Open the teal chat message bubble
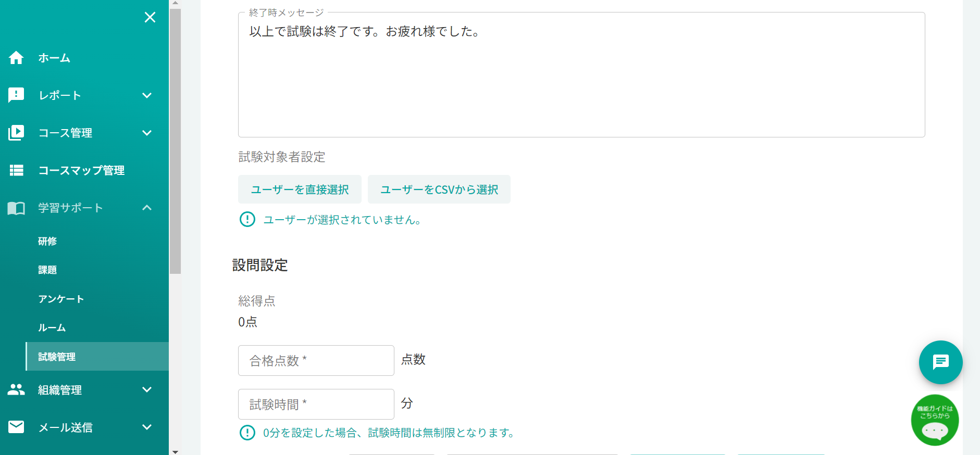This screenshot has width=980, height=455. [x=940, y=362]
